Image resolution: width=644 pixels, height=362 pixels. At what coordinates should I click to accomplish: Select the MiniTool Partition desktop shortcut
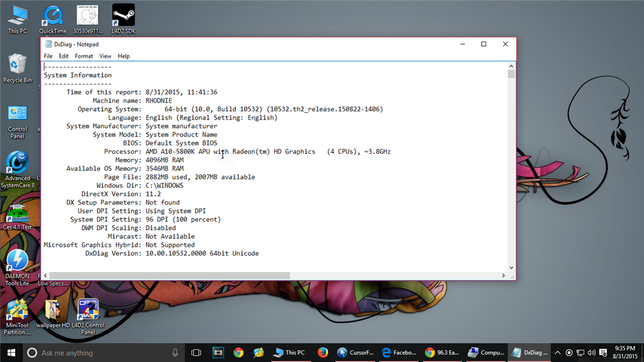coord(17,317)
